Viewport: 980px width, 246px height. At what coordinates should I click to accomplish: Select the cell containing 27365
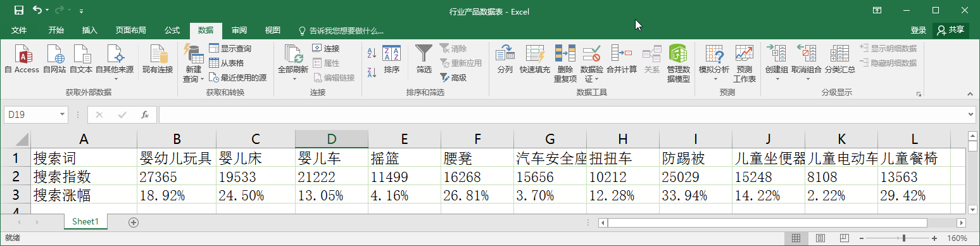tap(177, 177)
